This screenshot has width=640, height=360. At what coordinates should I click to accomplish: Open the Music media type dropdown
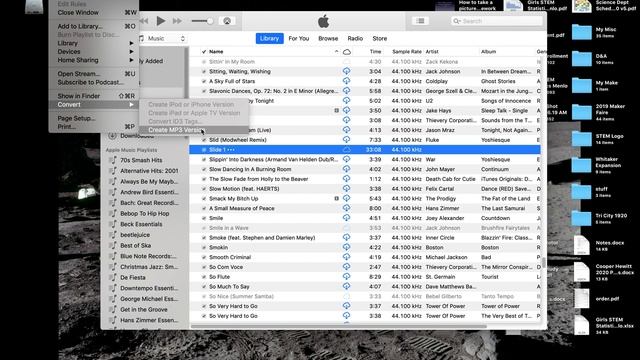[162, 38]
